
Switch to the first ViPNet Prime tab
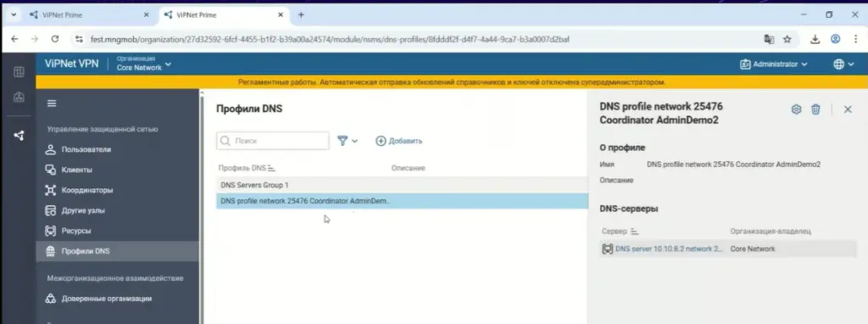pos(87,15)
